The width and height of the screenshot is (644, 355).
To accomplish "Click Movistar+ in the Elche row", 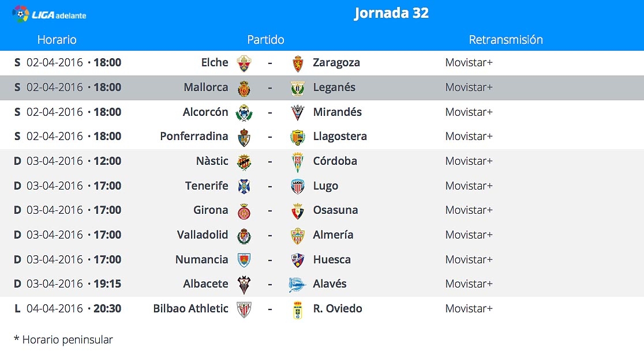I will pos(469,62).
